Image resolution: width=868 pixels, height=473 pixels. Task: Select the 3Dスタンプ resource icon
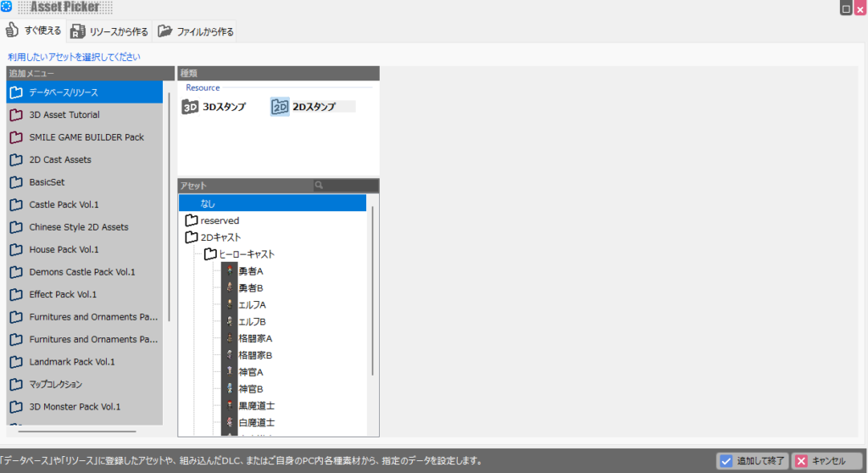191,107
